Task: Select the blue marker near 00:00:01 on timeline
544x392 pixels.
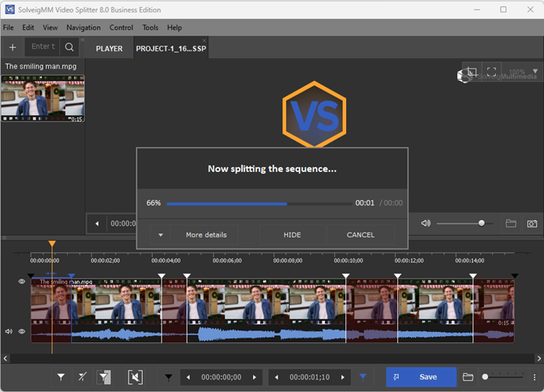Action: [x=72, y=276]
